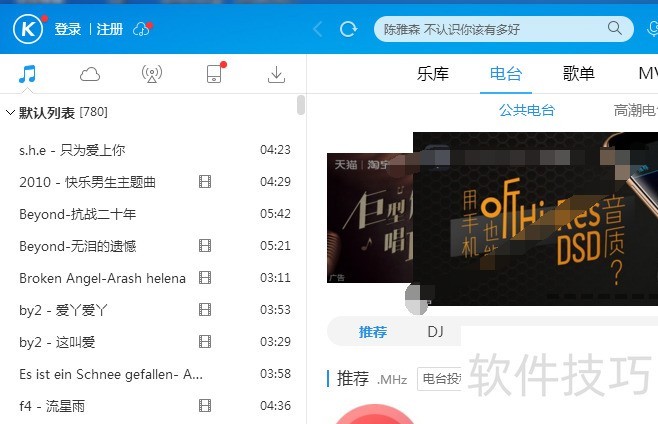Click 登录 to log in
The image size is (658, 424).
[x=68, y=29]
